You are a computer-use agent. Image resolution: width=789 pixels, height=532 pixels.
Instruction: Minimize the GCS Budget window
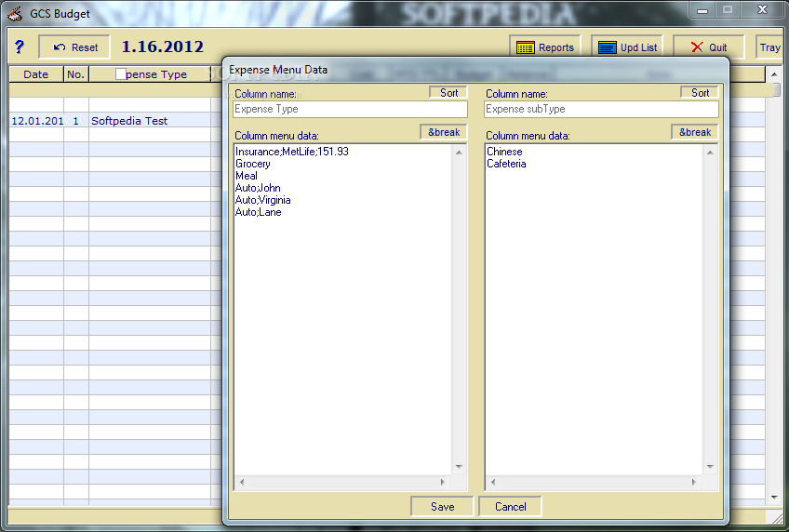[x=703, y=10]
